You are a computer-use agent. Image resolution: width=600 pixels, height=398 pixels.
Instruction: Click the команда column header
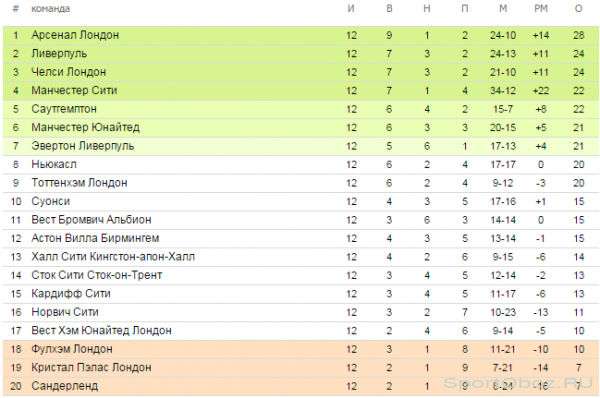pyautogui.click(x=51, y=9)
